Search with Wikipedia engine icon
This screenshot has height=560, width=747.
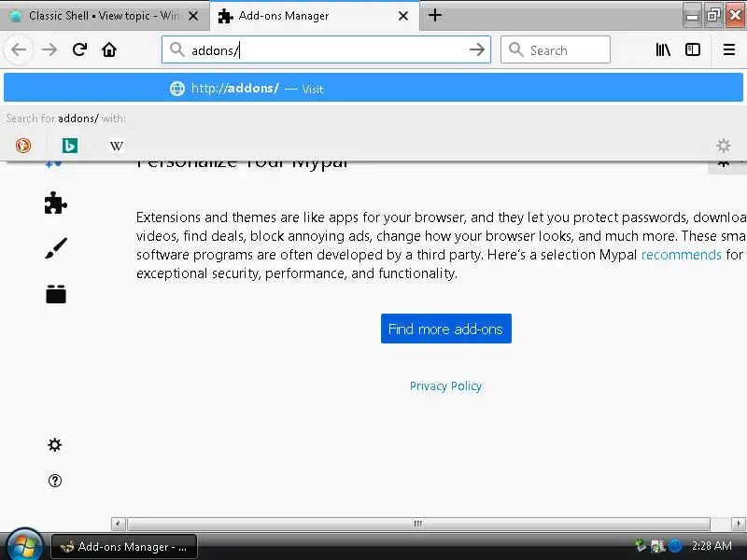point(116,146)
